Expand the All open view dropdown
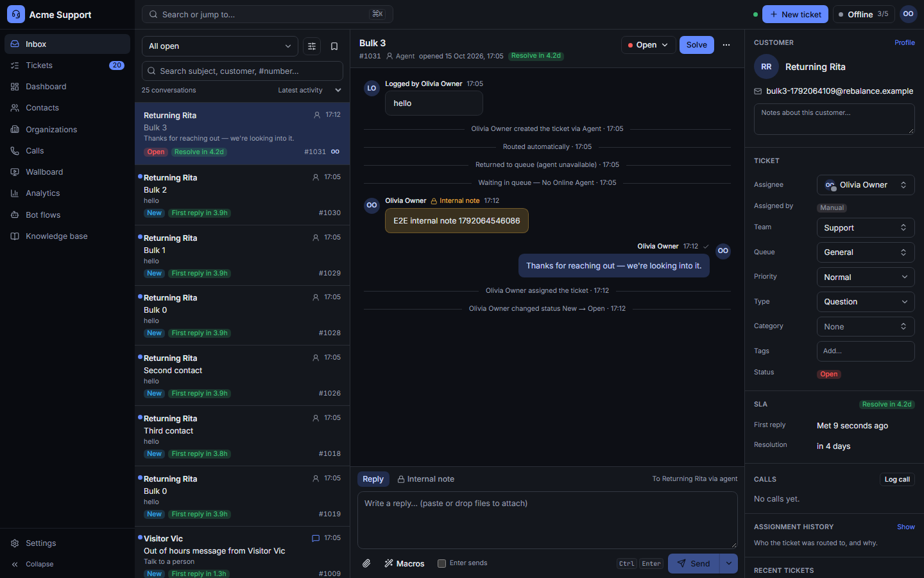 [x=220, y=46]
